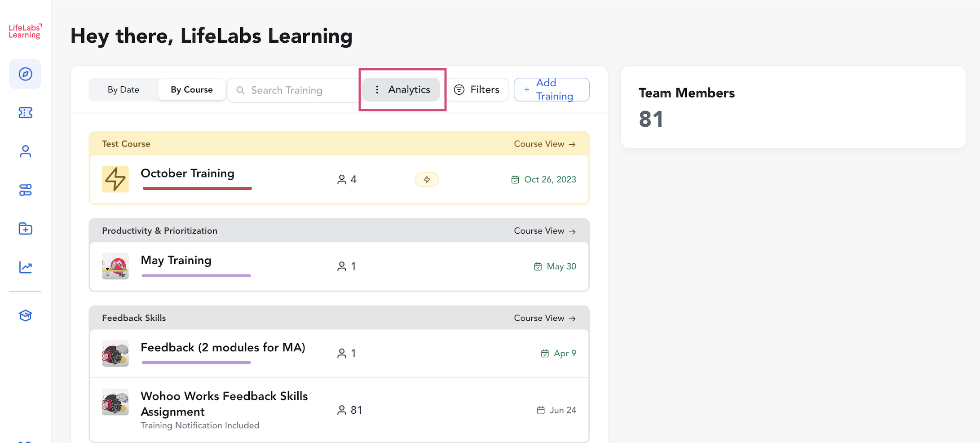The image size is (980, 443).
Task: Click the May 30 date
Action: (561, 266)
